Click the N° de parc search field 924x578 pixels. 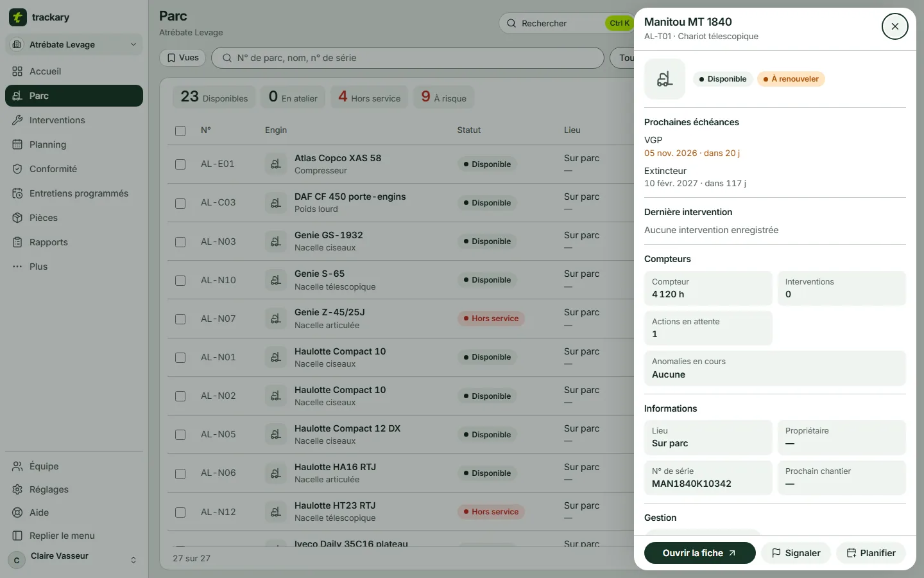tap(407, 58)
